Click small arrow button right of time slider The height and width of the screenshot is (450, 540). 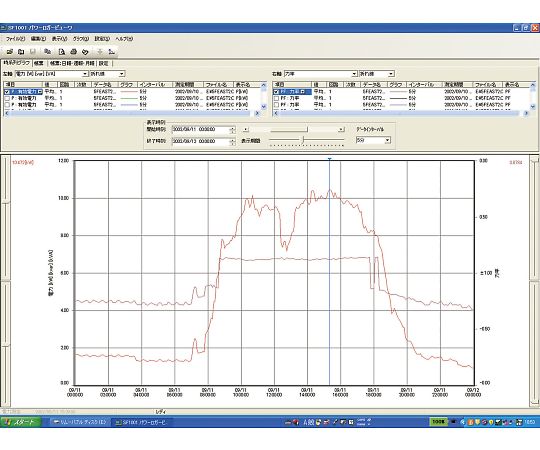coord(341,129)
